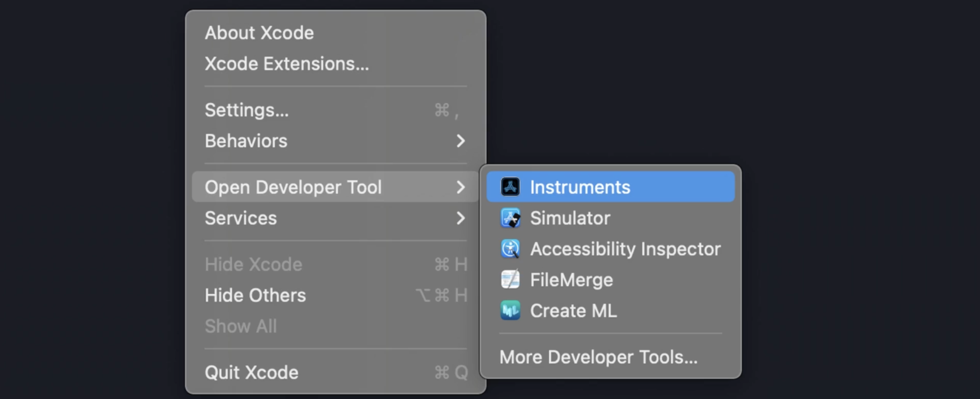Open the Accessibility Inspector
980x399 pixels.
(625, 248)
